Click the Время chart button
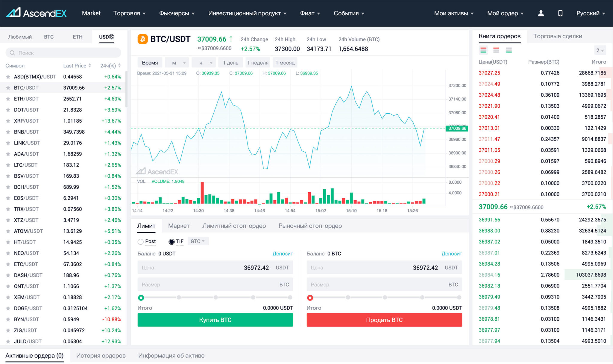Screen dimensions: 613x364 [x=150, y=63]
